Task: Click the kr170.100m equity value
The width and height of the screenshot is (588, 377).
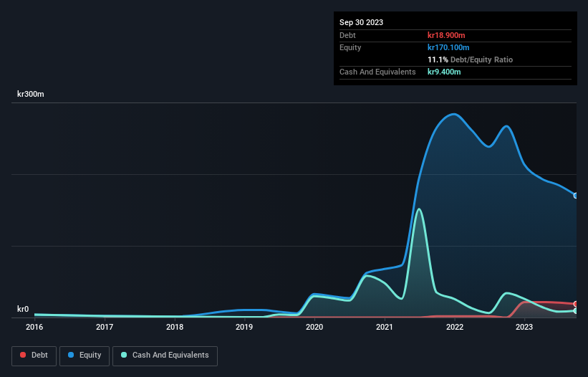Action: [448, 47]
